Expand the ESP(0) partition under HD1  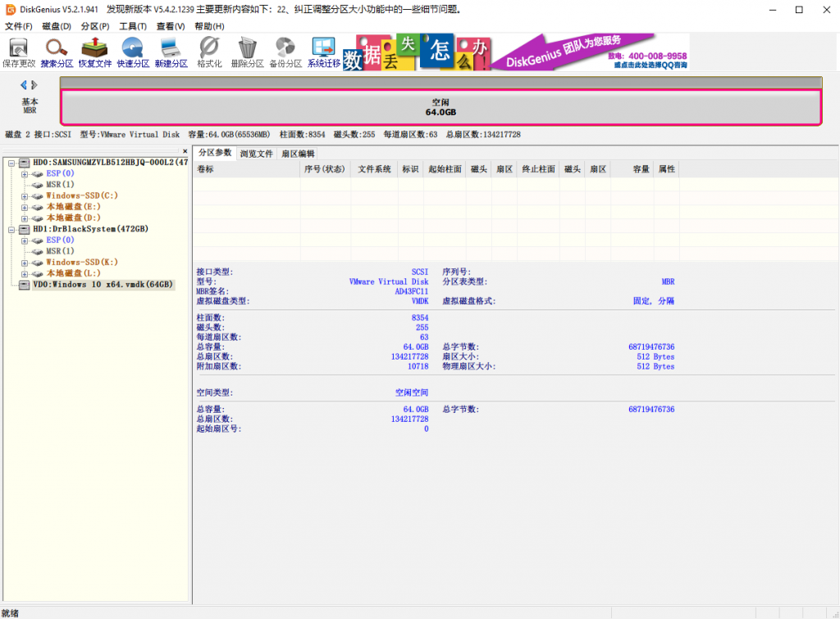[x=24, y=241]
